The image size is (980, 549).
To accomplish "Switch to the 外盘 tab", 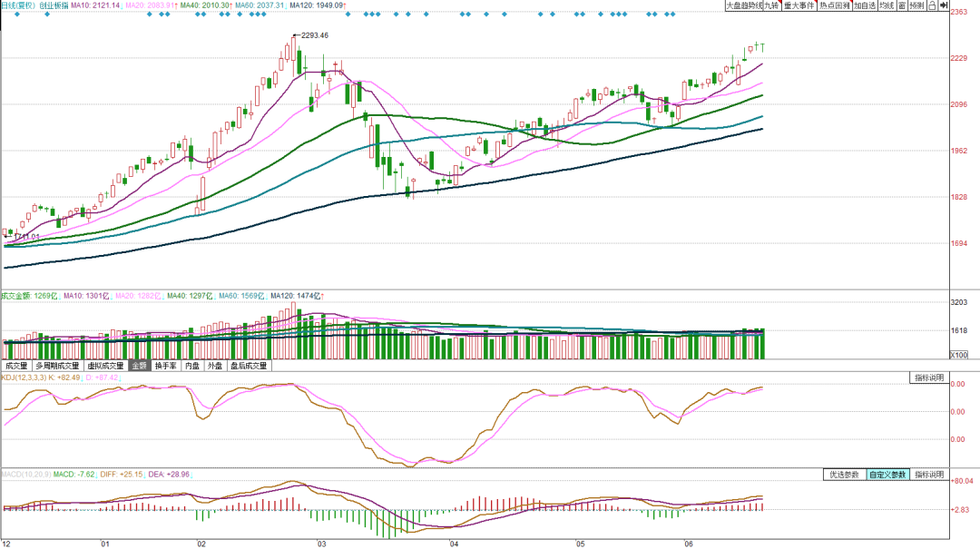I will coord(215,366).
